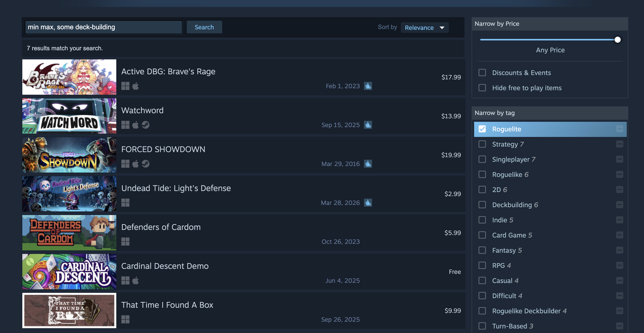Open the Cardinal Descent Demo title

165,266
